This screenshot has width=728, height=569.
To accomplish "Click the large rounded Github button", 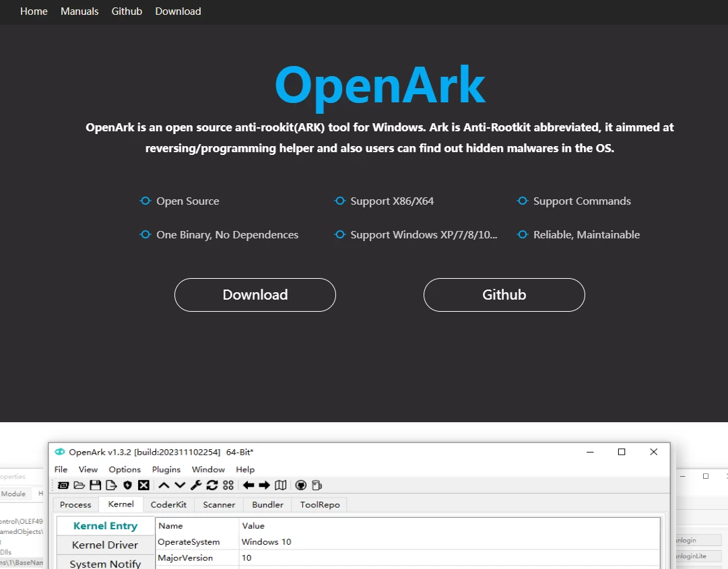I will (504, 295).
